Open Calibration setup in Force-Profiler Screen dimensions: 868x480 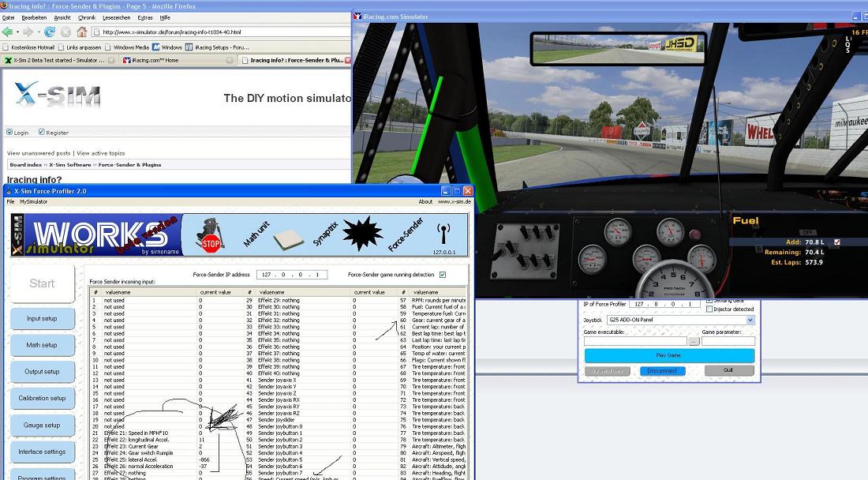tap(42, 399)
